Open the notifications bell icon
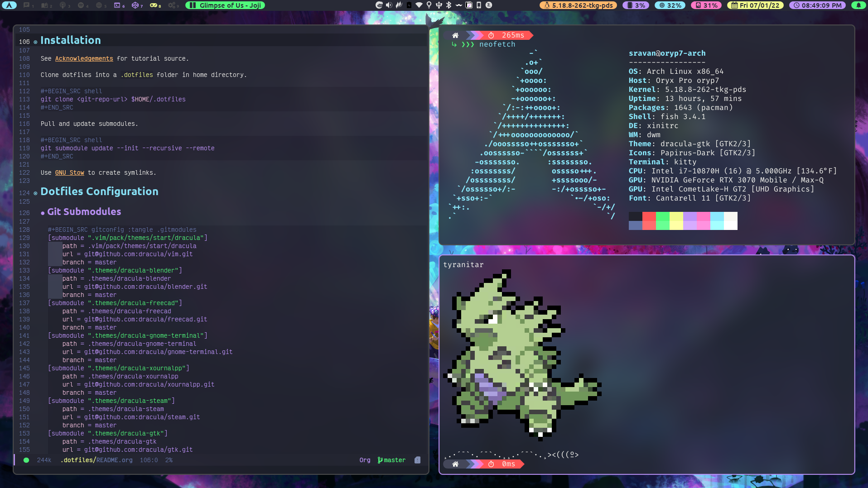Viewport: 868px width, 488px height. tap(858, 5)
